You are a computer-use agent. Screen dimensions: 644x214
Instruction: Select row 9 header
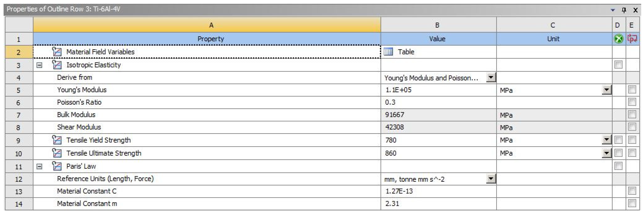tap(19, 140)
